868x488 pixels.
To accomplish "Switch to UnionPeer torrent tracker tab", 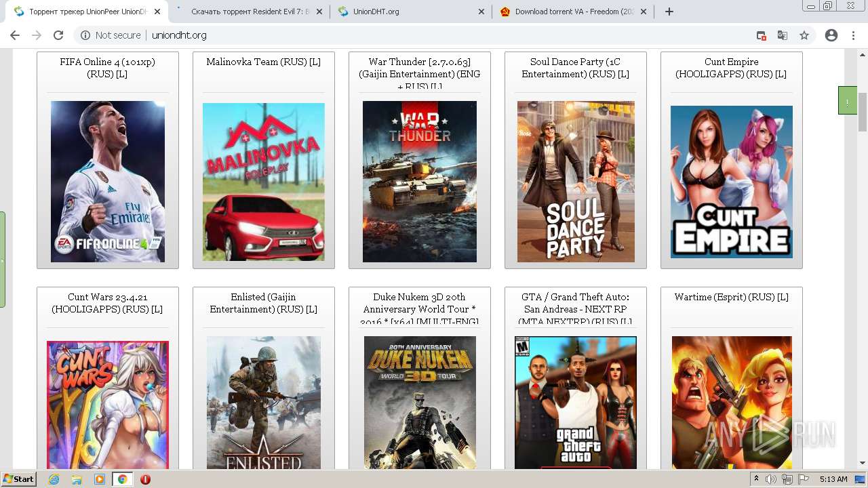I will 87,12.
